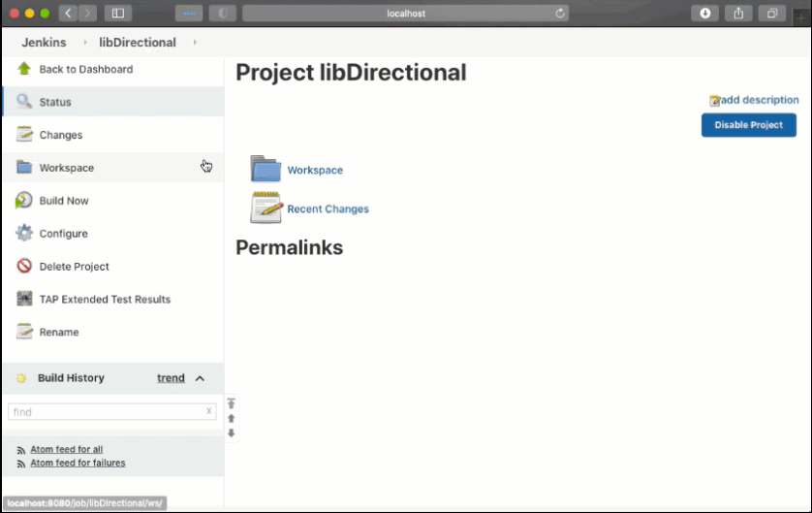
Task: Expand the libDirectional breadcrumb dropdown arrow
Action: 195,43
